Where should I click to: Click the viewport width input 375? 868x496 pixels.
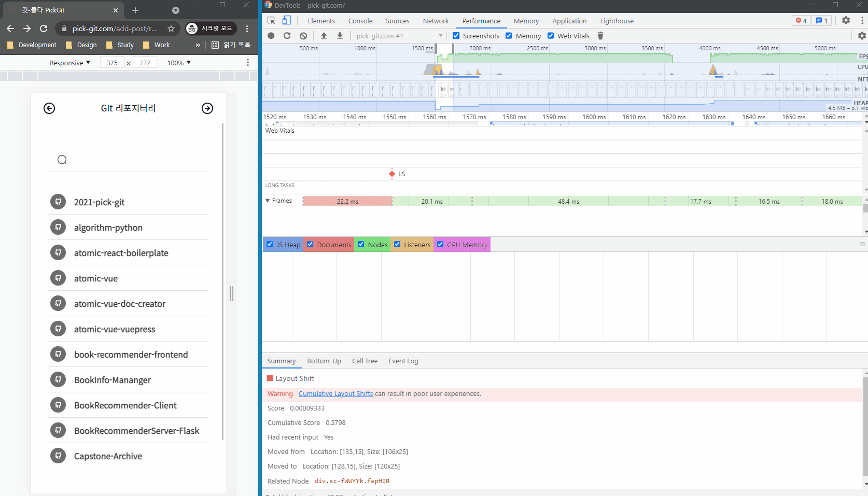click(112, 63)
